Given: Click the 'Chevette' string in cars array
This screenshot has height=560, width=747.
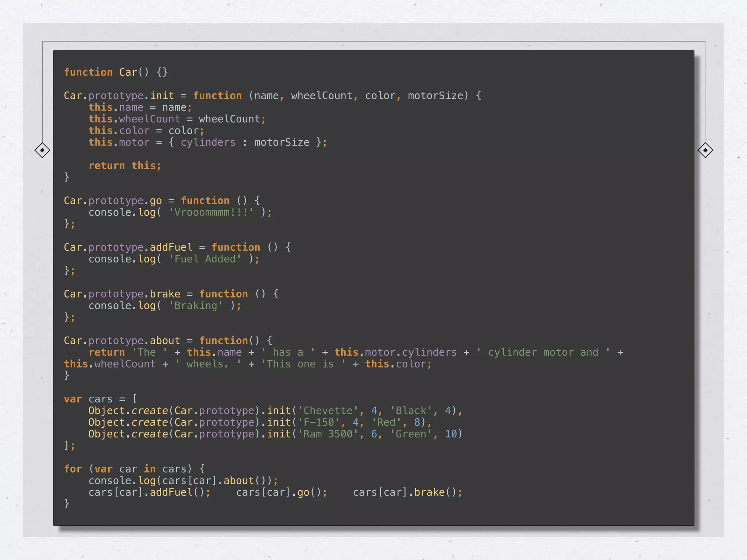Looking at the screenshot, I should point(328,411).
